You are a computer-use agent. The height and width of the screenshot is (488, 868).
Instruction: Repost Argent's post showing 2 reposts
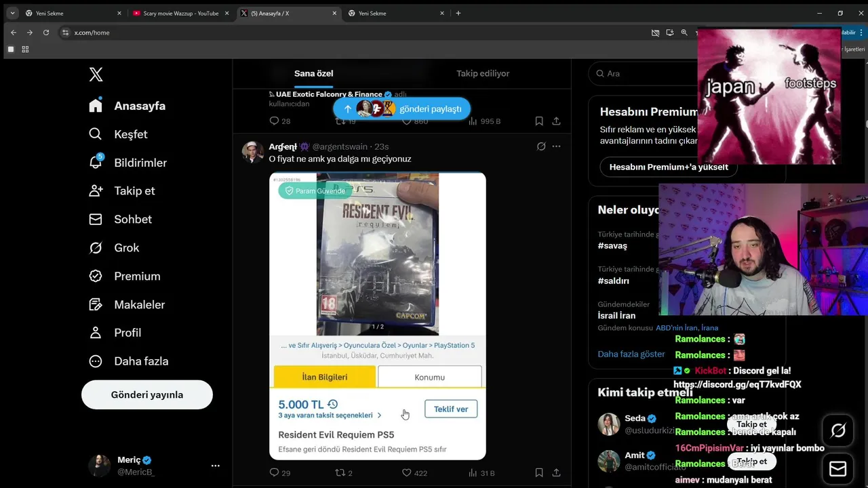344,472
